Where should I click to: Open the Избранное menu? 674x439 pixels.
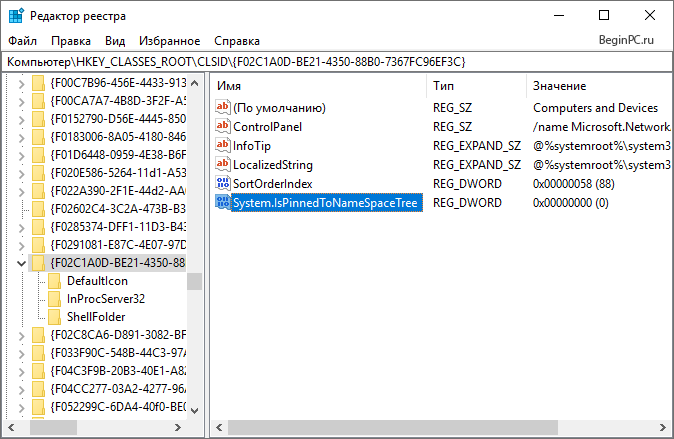pyautogui.click(x=169, y=41)
